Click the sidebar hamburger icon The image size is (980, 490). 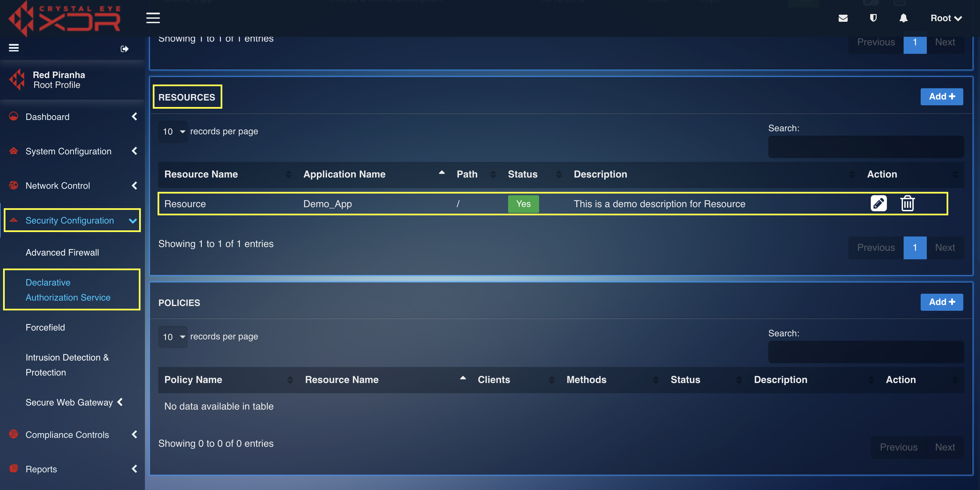point(14,48)
